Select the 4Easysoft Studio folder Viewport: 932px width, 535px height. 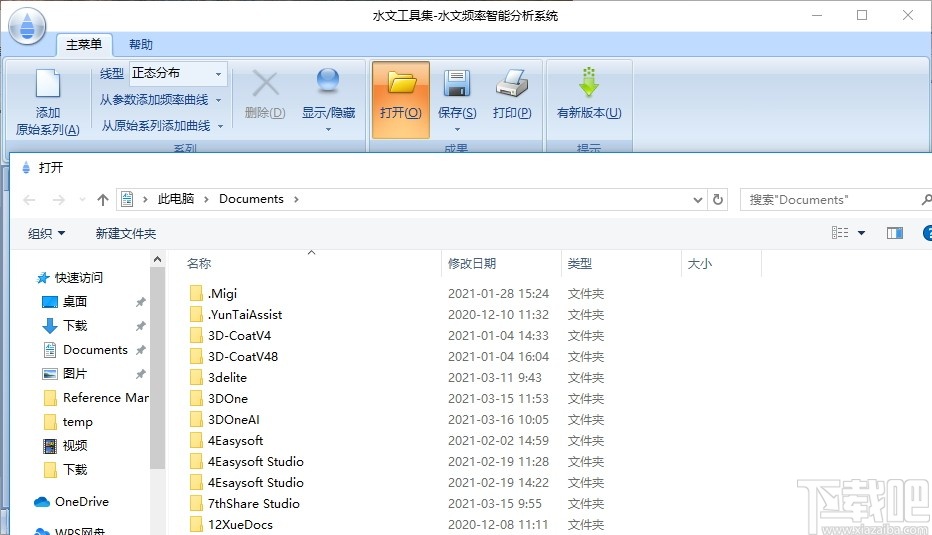point(247,462)
